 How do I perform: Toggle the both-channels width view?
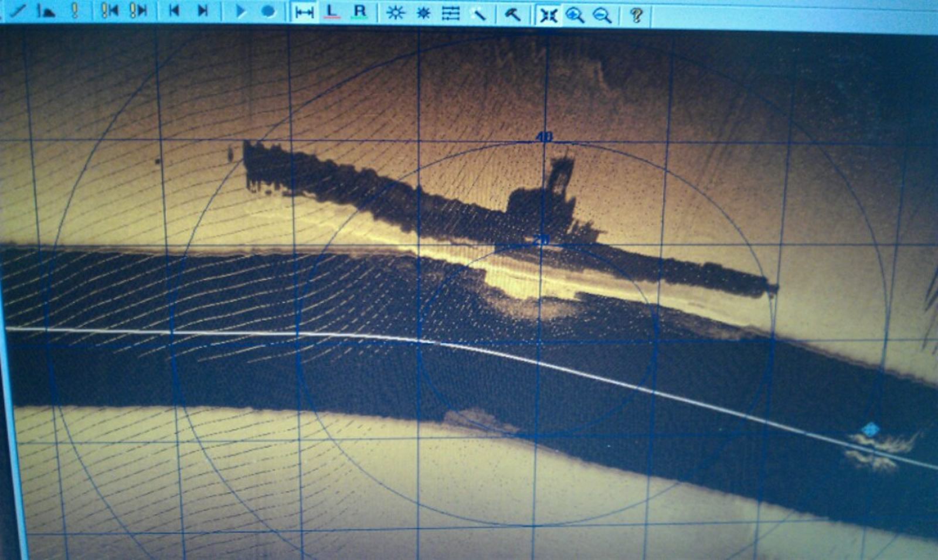pyautogui.click(x=304, y=12)
